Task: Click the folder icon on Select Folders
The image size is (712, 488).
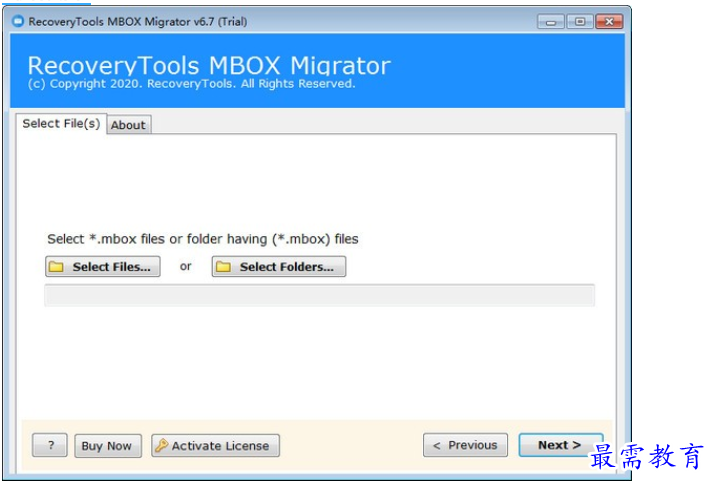Action: (x=223, y=266)
